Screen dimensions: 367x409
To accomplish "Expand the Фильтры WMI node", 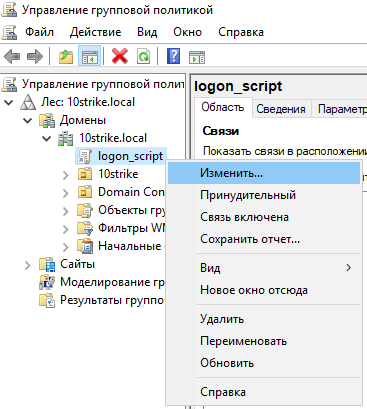I will [x=66, y=229].
